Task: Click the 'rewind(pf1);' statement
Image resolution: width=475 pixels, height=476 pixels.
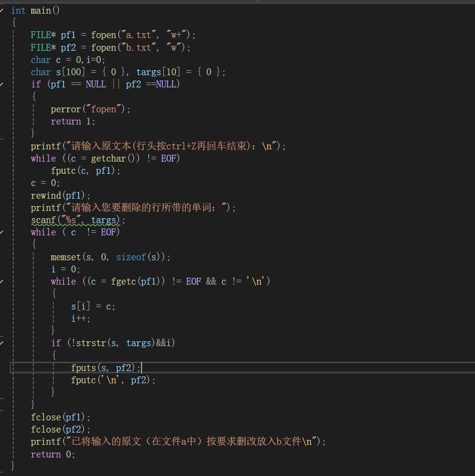Action: [x=61, y=195]
